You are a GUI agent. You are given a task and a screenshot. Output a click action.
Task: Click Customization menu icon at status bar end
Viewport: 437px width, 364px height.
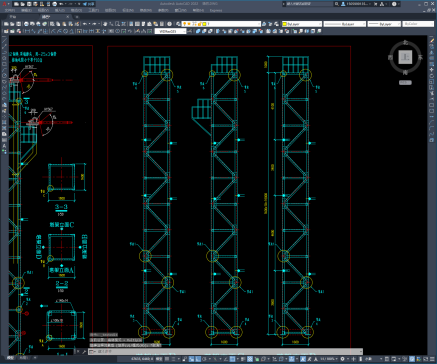(x=433, y=359)
